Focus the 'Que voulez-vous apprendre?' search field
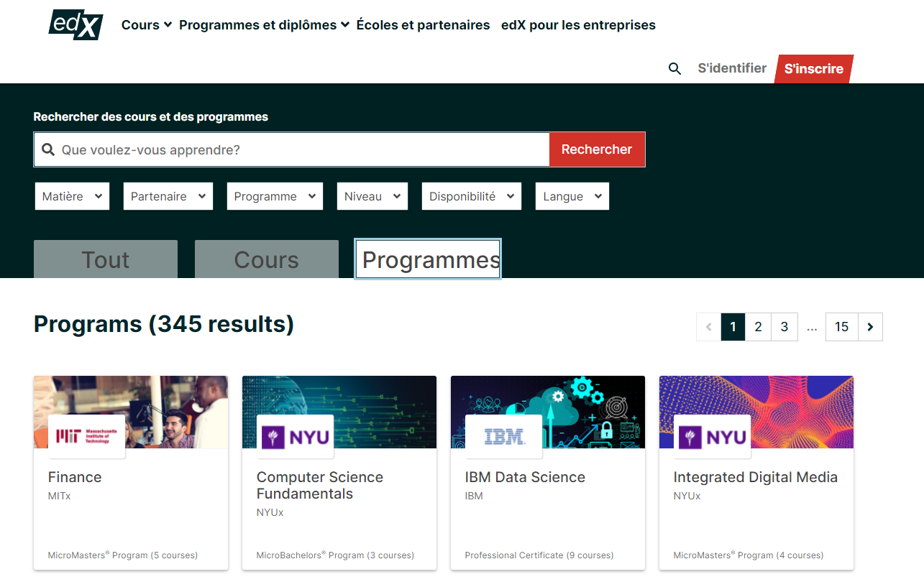924x582 pixels. 292,149
